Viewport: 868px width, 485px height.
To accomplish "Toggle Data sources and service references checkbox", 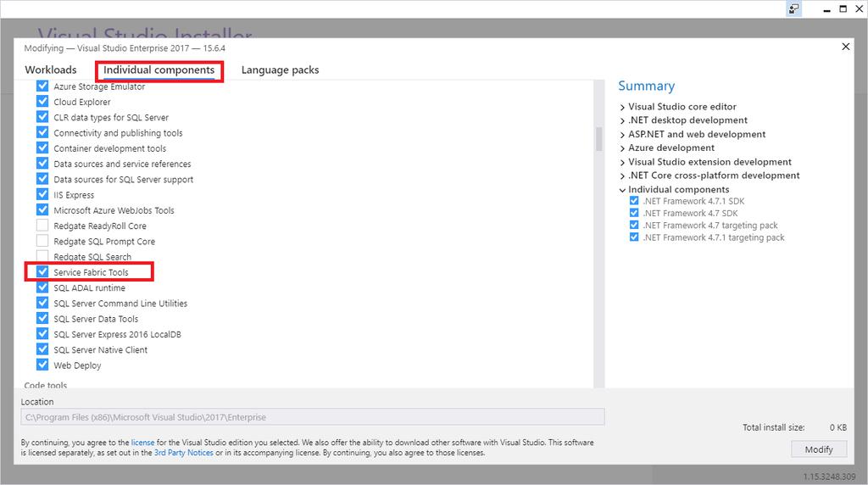I will 42,164.
